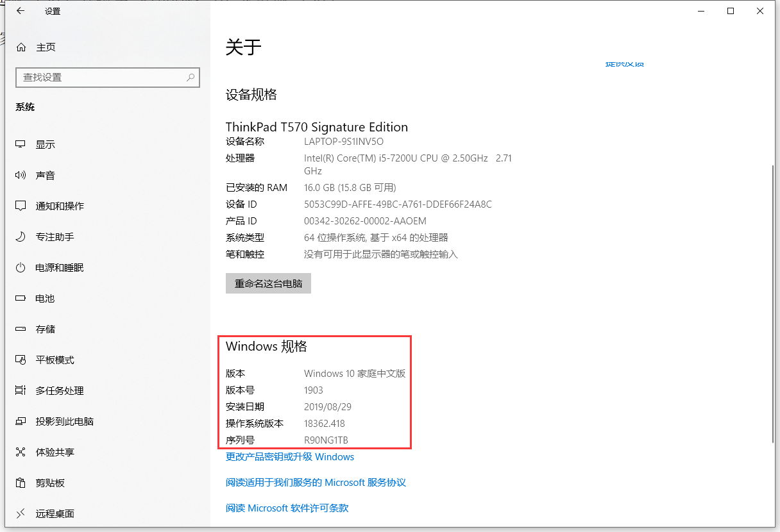This screenshot has height=532, width=780.
Task: Click the Remote Desktop icon
Action: click(21, 513)
